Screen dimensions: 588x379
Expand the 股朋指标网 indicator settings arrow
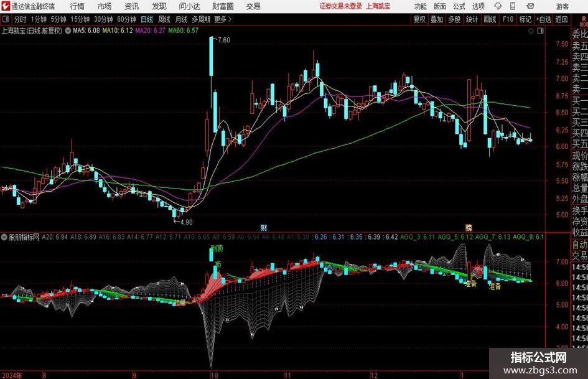coord(4,237)
